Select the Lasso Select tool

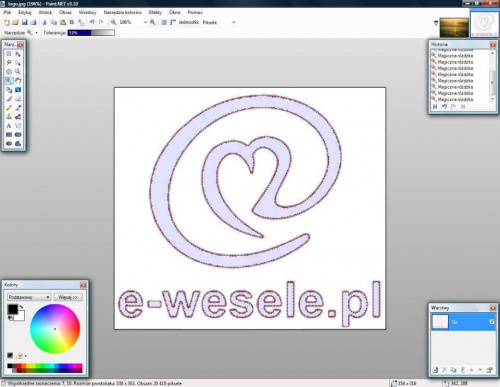9,63
